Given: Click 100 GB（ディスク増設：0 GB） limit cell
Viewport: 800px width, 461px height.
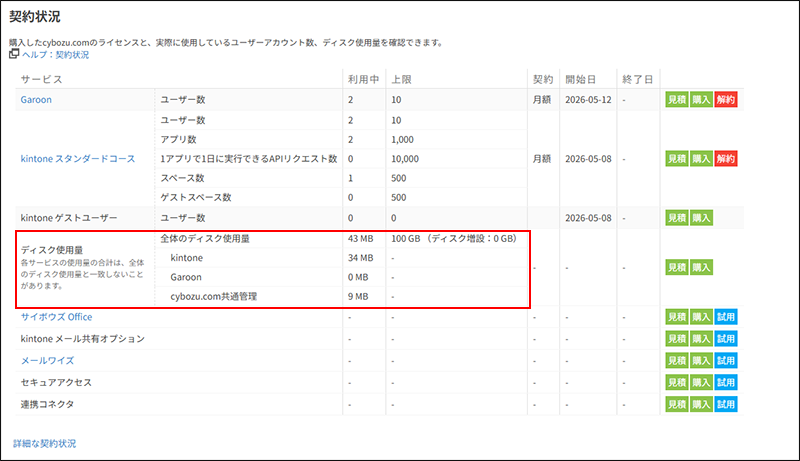Looking at the screenshot, I should (x=454, y=239).
